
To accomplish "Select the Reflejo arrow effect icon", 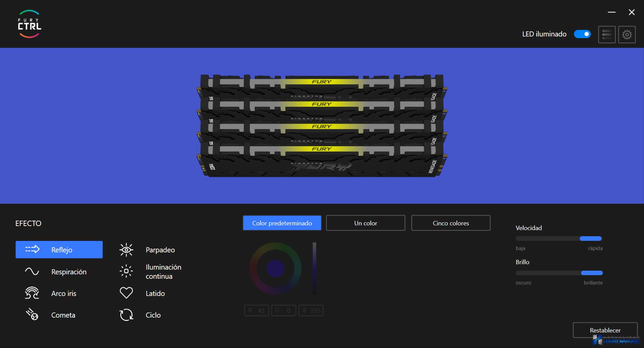I will click(x=32, y=249).
